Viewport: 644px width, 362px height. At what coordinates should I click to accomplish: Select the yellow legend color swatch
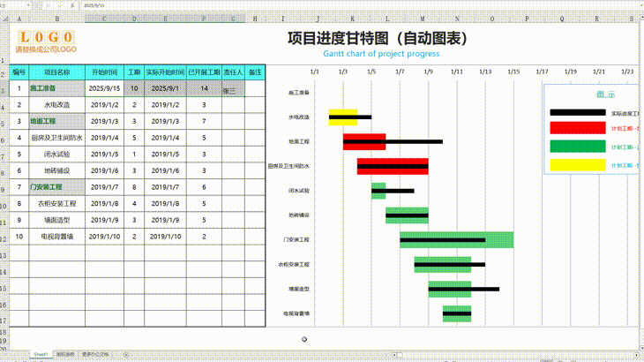(x=578, y=164)
